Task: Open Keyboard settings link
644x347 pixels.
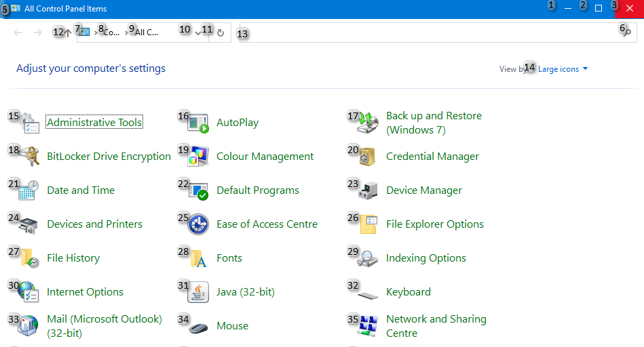Action: tap(409, 292)
